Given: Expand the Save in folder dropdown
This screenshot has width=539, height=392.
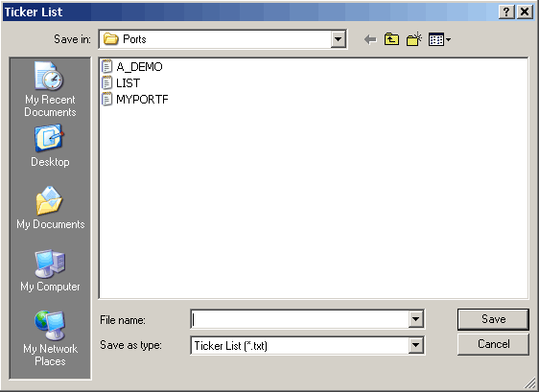Looking at the screenshot, I should pyautogui.click(x=338, y=39).
